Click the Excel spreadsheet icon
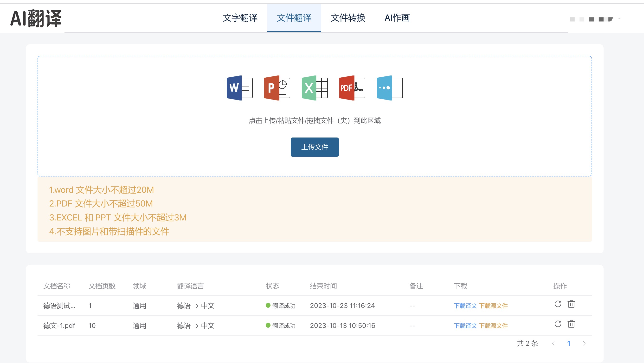The width and height of the screenshot is (644, 363). click(x=315, y=88)
